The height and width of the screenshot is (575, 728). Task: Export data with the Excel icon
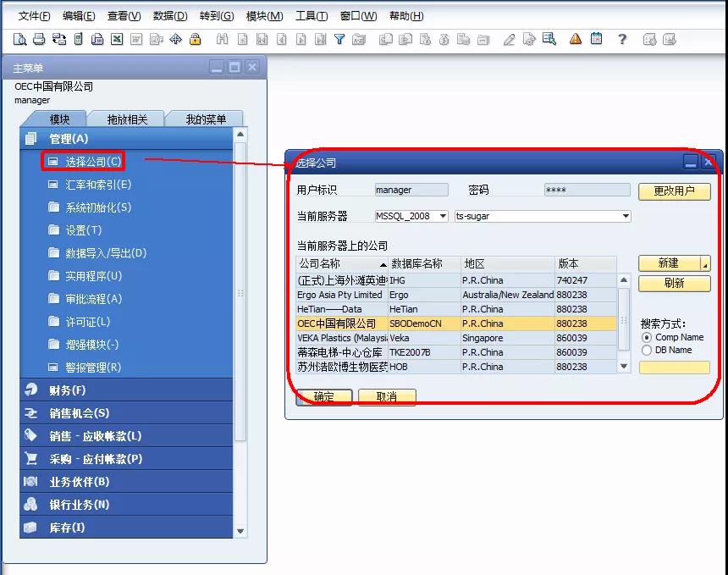coord(115,38)
